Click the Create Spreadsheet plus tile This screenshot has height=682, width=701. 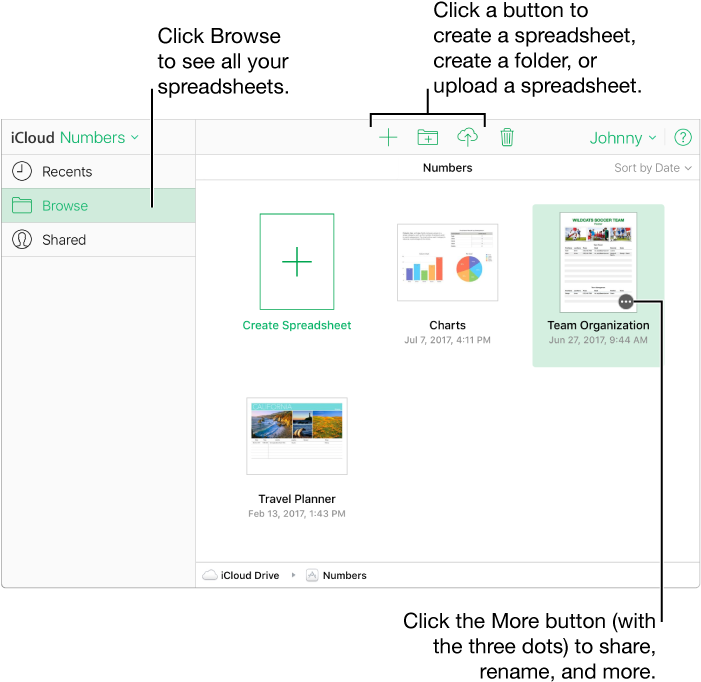pos(297,261)
